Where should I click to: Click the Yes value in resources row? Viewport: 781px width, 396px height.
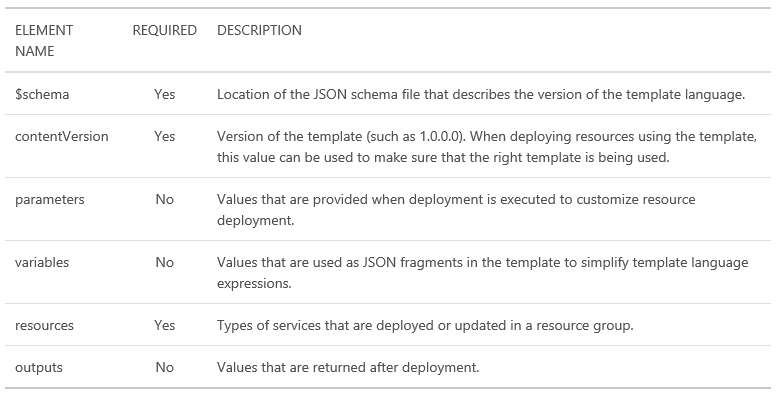164,325
